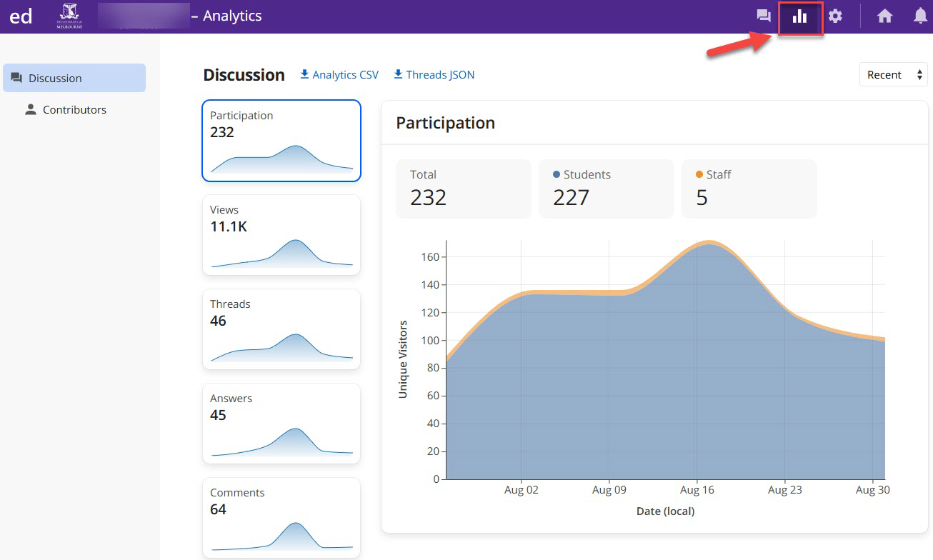Click the download icon beside Analytics CSV
This screenshot has height=560, width=933.
tap(304, 74)
